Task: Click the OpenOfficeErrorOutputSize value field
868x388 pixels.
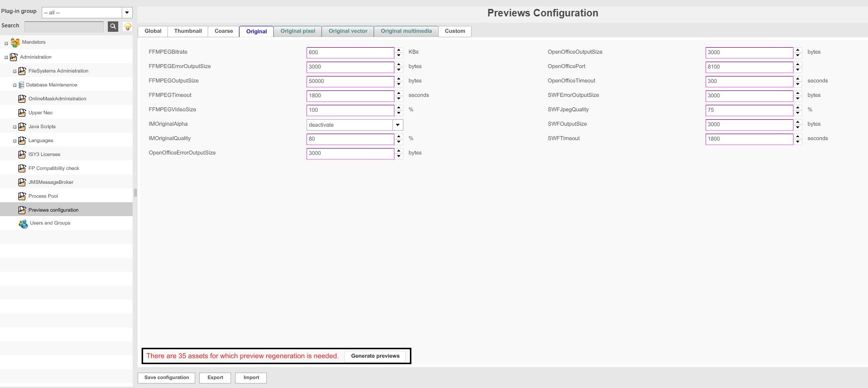Action: point(350,154)
